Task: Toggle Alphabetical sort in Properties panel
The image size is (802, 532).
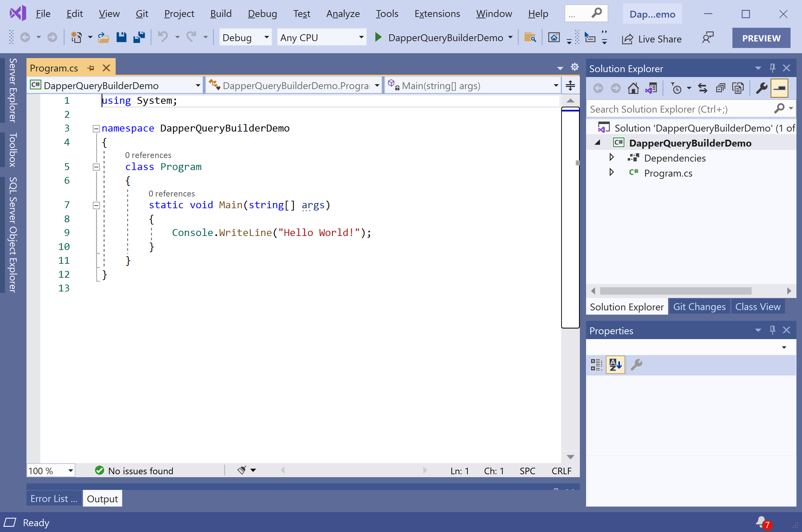Action: pos(615,365)
